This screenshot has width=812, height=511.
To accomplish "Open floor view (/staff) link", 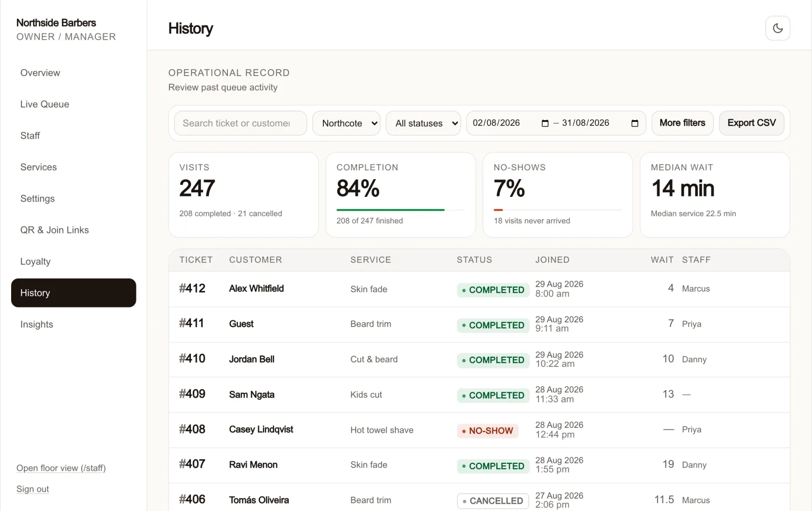I will tap(61, 468).
